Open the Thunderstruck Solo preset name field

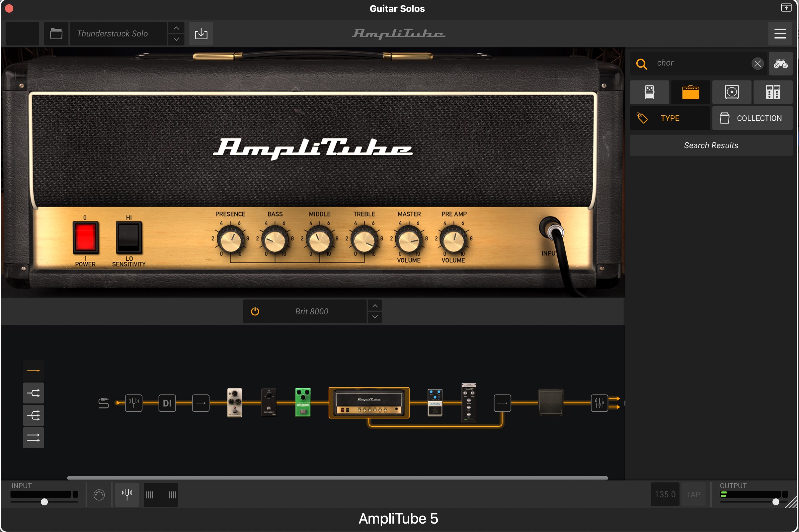[x=118, y=34]
